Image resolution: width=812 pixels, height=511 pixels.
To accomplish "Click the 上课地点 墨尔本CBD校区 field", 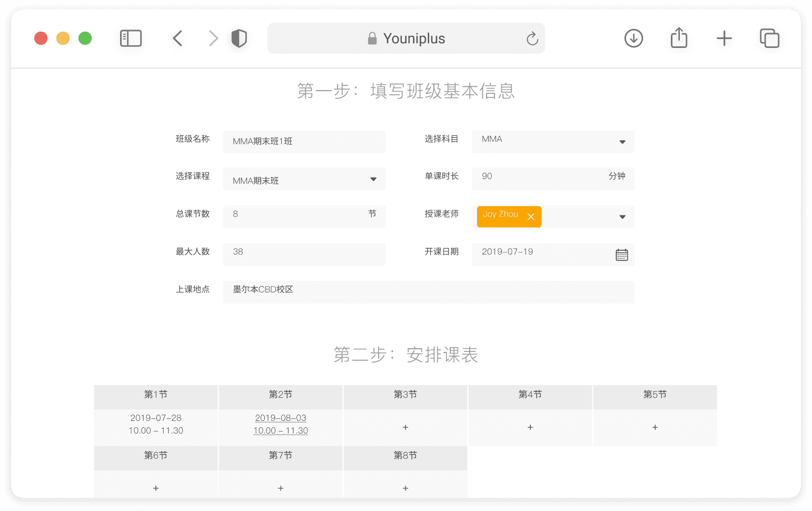I will 429,292.
